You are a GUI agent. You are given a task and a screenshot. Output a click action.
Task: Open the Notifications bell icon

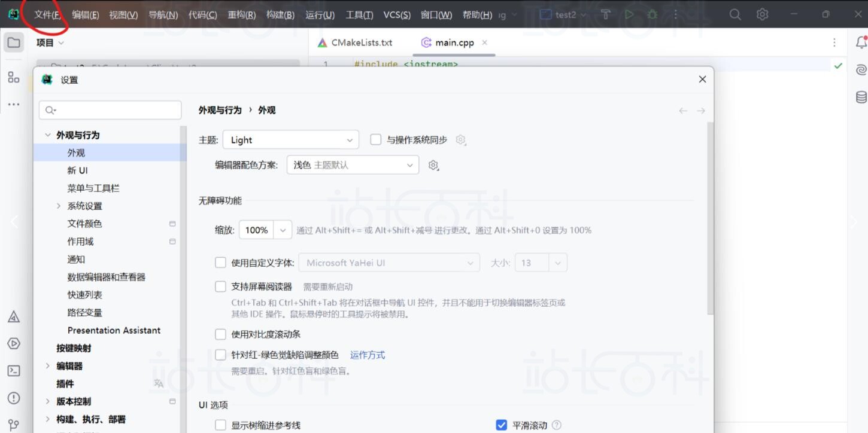(x=861, y=42)
